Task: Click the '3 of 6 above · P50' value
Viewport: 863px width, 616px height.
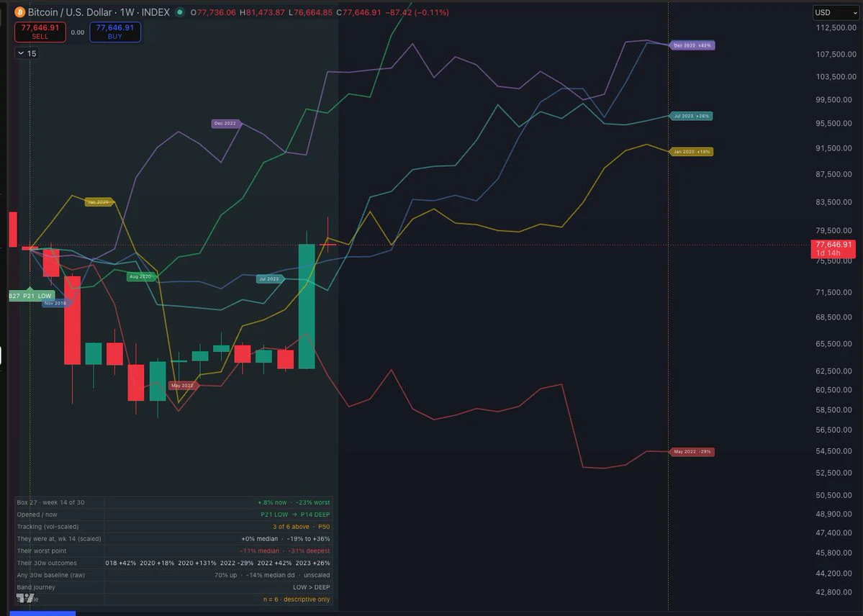Action: click(302, 527)
